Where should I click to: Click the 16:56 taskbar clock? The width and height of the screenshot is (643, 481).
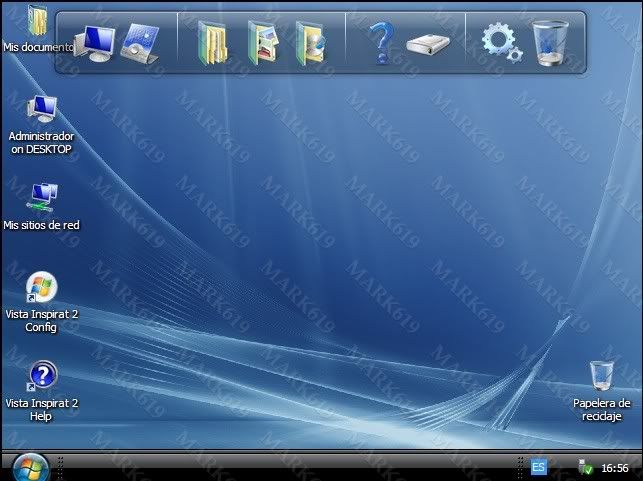[x=615, y=468]
